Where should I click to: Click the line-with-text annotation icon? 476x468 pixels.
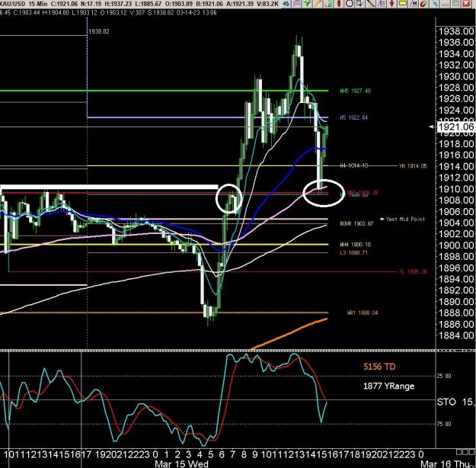point(382,3)
